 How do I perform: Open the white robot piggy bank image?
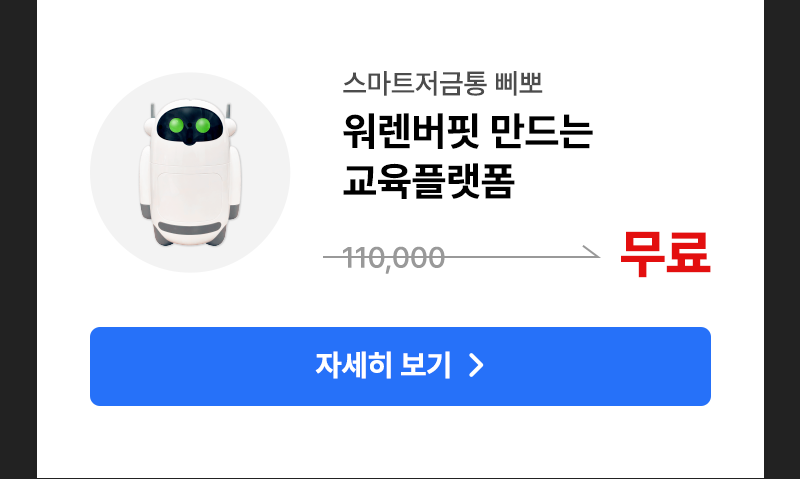190,172
